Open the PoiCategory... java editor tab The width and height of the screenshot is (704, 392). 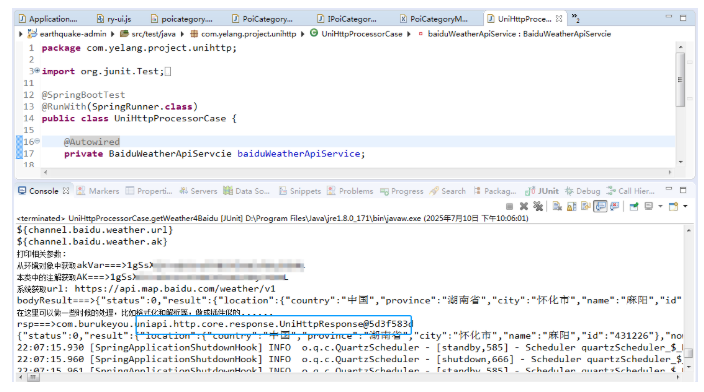(x=262, y=19)
